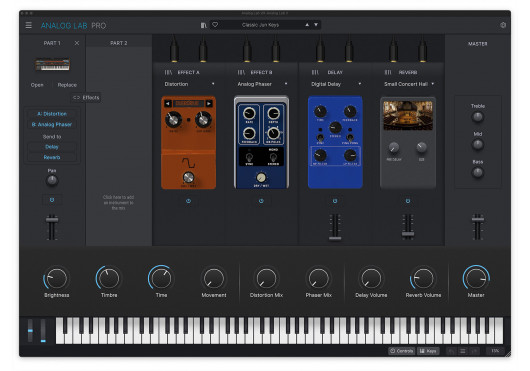Image resolution: width=530 pixels, height=371 pixels.
Task: Enable send to Delay for Part 1
Action: point(52,147)
